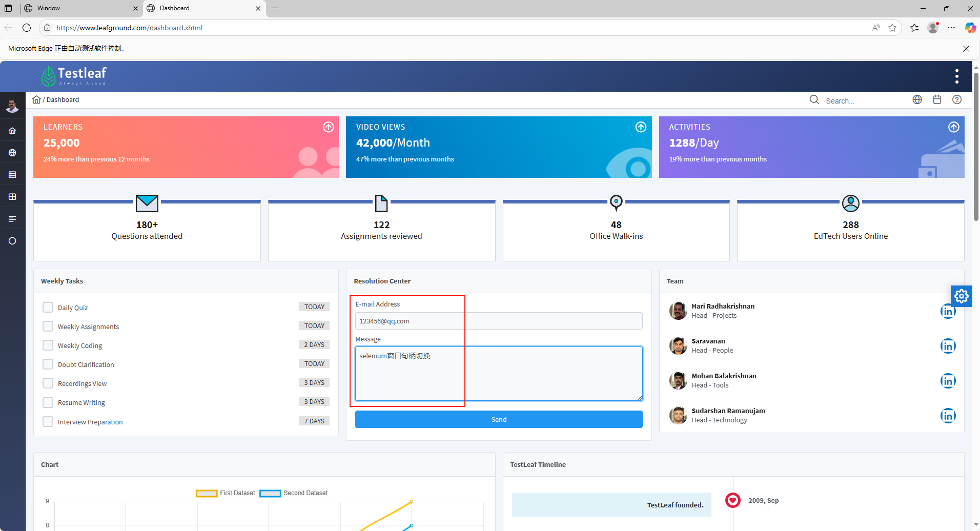Click the location pin above Office Walk-ins
Screen dimensions: 980x531
pos(616,203)
